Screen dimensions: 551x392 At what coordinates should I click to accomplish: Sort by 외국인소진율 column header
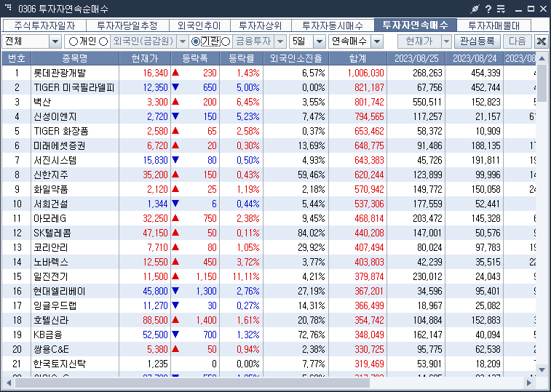pos(296,58)
